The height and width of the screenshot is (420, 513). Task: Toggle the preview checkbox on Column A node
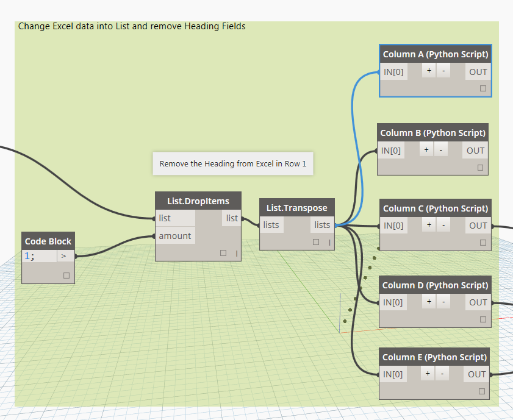coord(483,88)
